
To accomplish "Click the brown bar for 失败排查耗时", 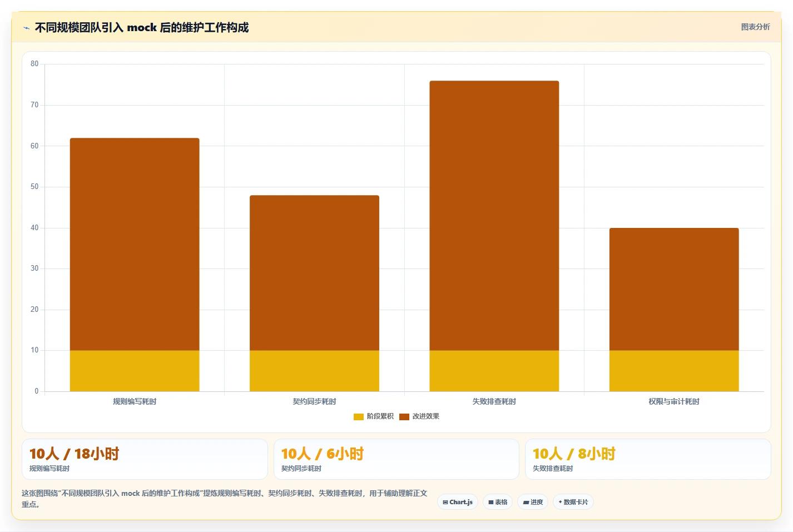I will (494, 216).
